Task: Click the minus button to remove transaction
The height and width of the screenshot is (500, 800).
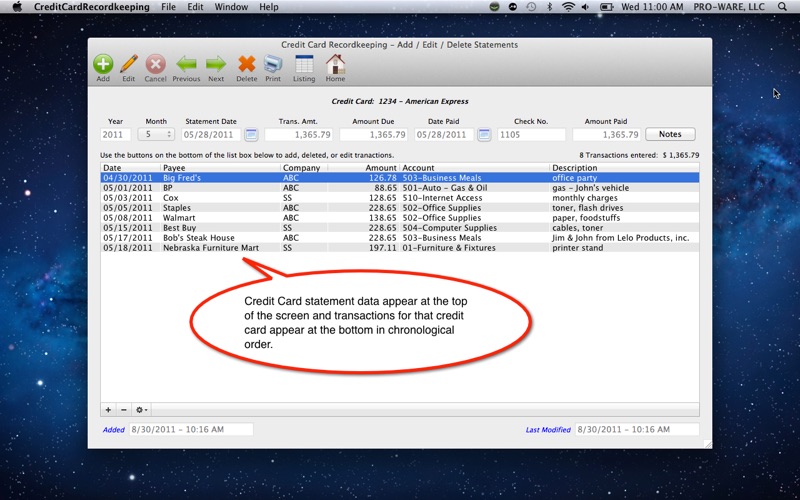Action: pos(124,410)
